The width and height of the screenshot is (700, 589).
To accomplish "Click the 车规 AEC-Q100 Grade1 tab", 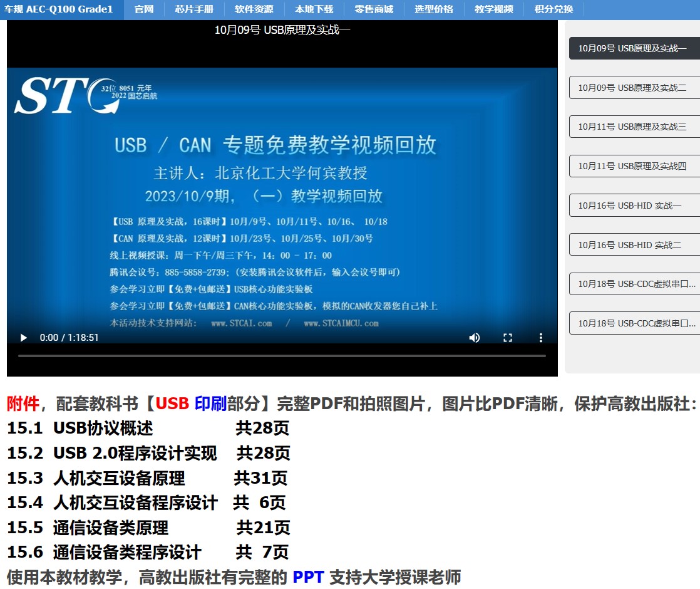I will 61,9.
